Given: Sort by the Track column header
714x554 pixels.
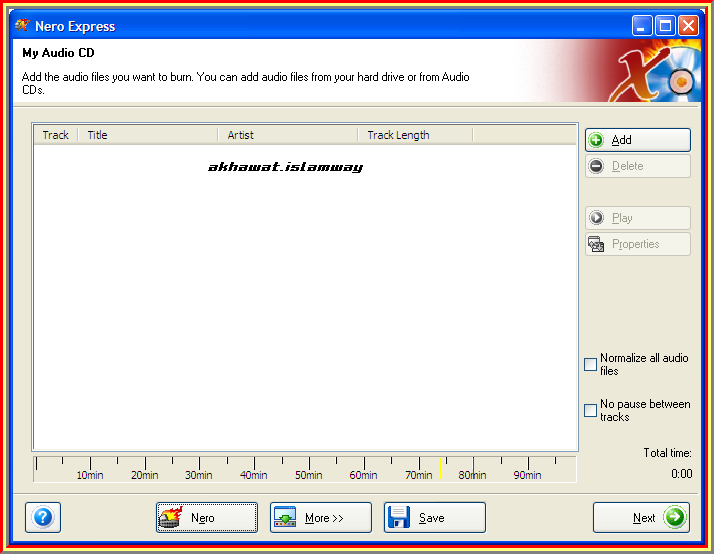Looking at the screenshot, I should (x=56, y=135).
